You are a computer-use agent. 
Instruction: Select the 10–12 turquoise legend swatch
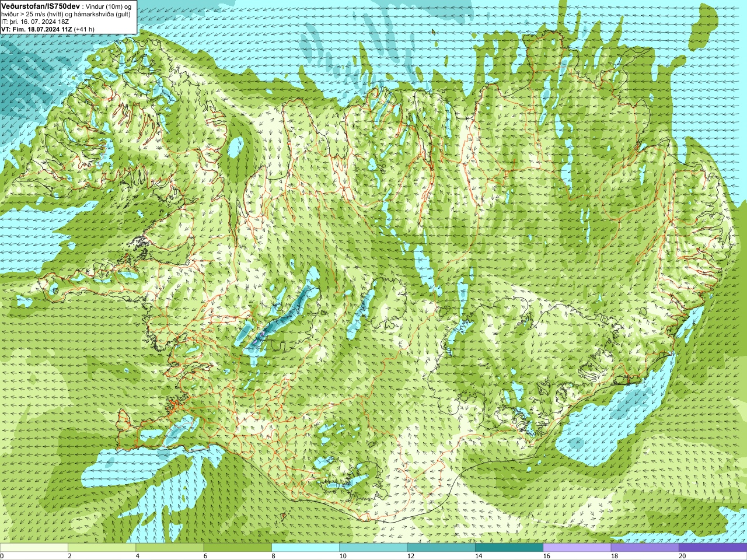[x=373, y=548]
